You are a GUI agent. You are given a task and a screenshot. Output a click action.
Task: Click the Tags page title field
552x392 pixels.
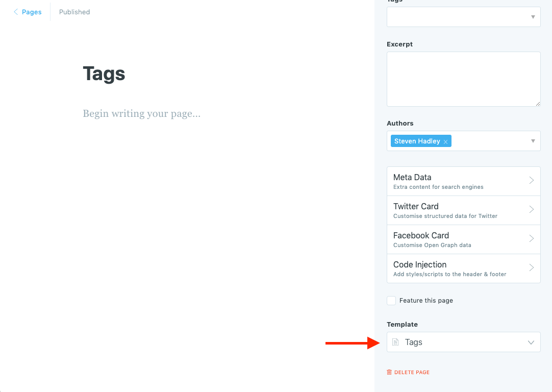(104, 73)
